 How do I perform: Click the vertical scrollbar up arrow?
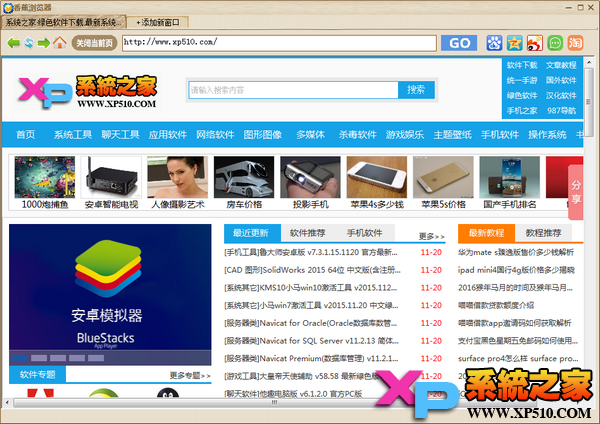tap(589, 62)
